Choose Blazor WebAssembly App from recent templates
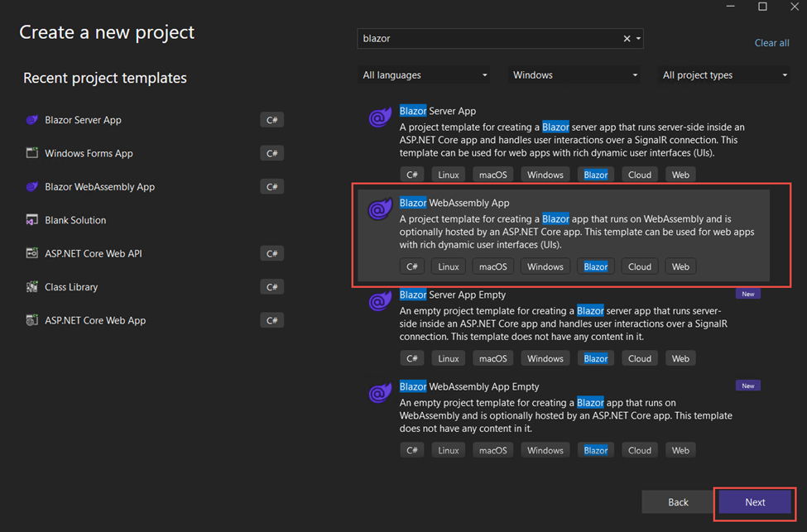The height and width of the screenshot is (532, 807). coord(99,187)
